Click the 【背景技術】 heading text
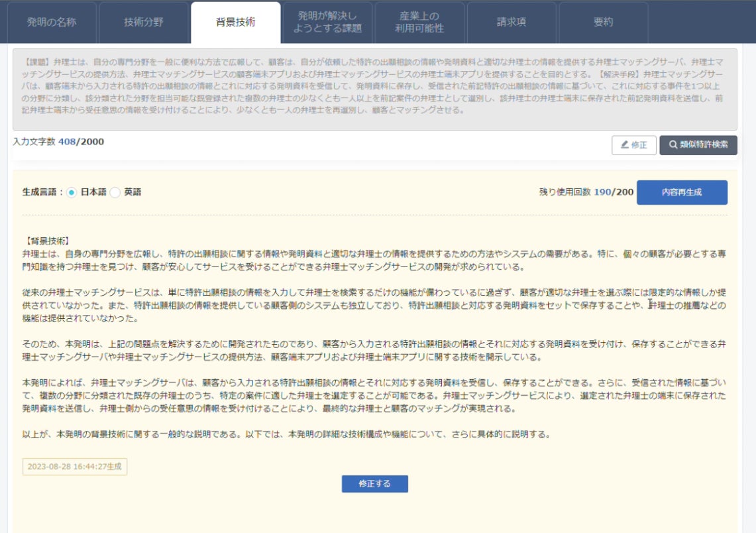The image size is (756, 533). tap(47, 241)
